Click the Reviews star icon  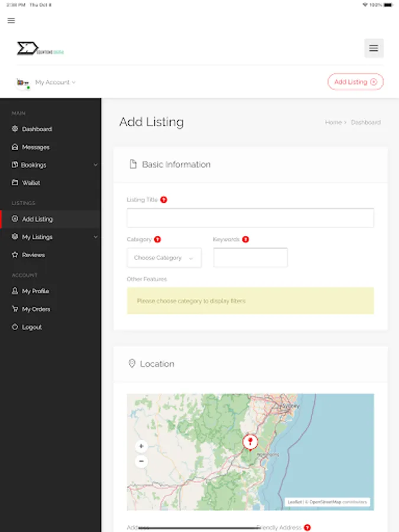(x=15, y=254)
